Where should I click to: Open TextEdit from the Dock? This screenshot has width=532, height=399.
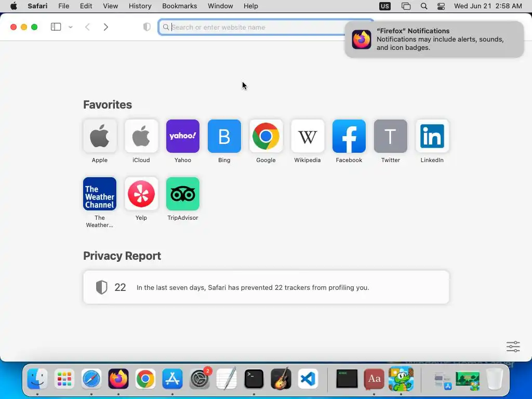coord(227,379)
